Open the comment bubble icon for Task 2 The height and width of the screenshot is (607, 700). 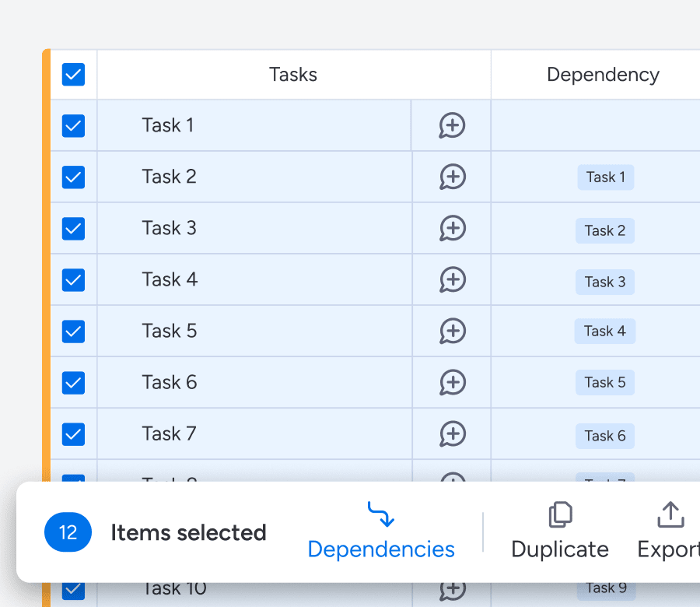click(x=452, y=177)
